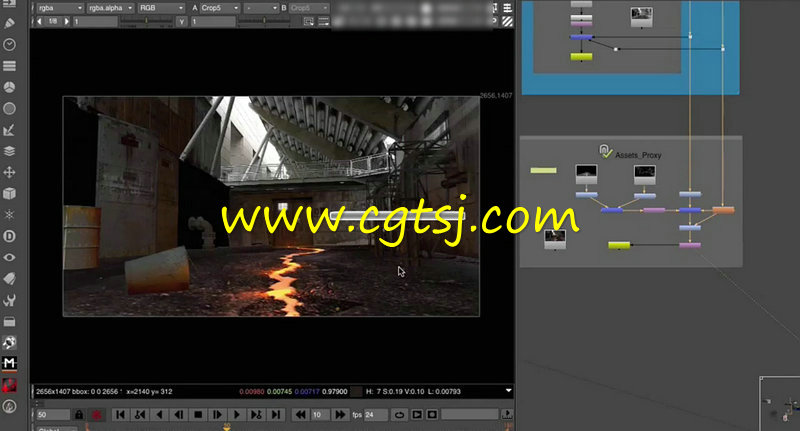800x431 pixels.
Task: Open the Draw nodes menu (pencil icon)
Action: (9, 23)
